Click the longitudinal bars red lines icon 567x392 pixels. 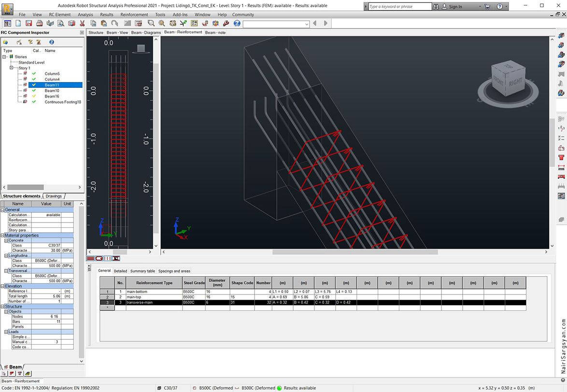[90, 258]
